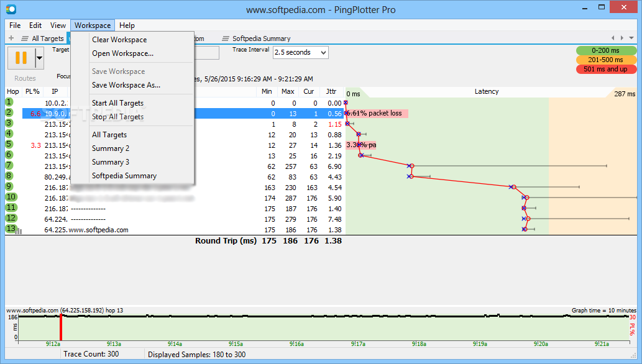Click the 9:17a tick on timeline

358,344
